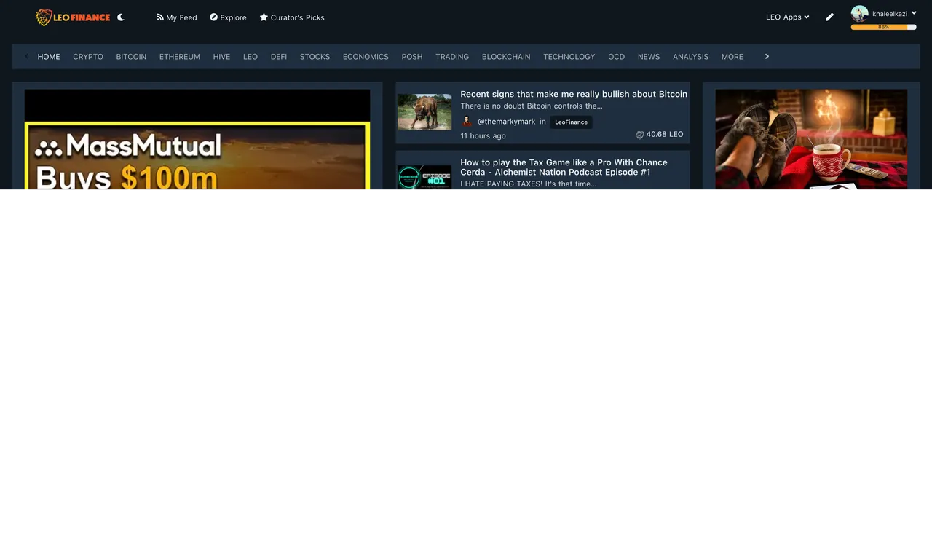The height and width of the screenshot is (560, 932).
Task: Click the LeoFinance community tag
Action: 571,122
